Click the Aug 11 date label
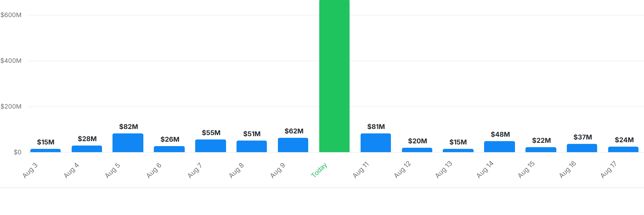The width and height of the screenshot is (644, 215). pyautogui.click(x=361, y=170)
